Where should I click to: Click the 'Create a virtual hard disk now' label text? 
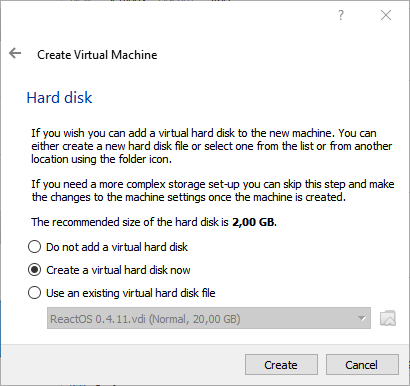pyautogui.click(x=118, y=270)
